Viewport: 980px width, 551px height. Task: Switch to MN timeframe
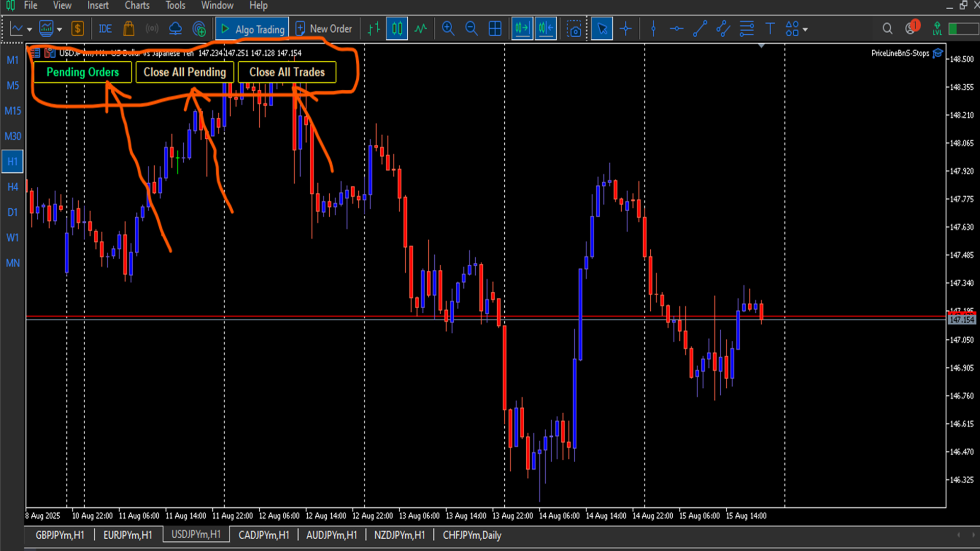coord(13,263)
